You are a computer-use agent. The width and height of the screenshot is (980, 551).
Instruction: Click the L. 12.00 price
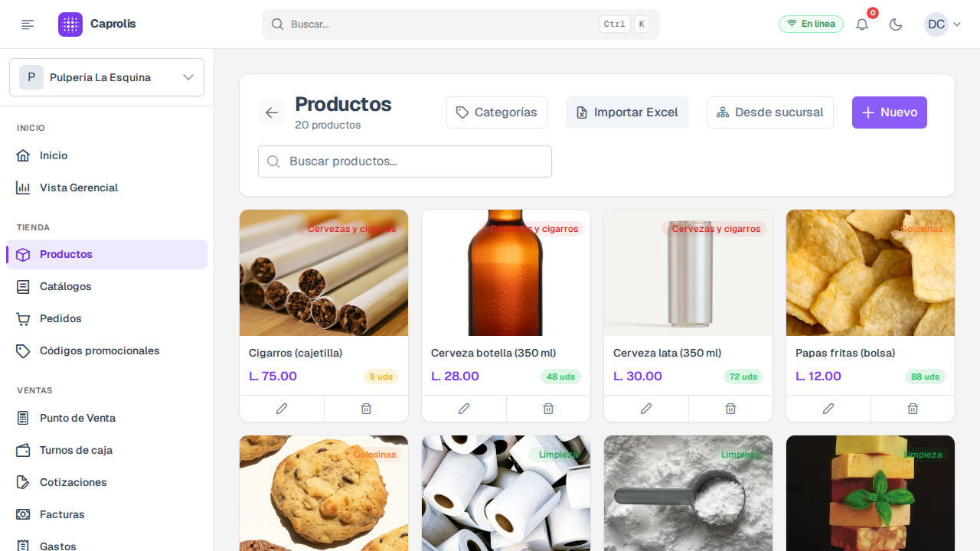(818, 377)
